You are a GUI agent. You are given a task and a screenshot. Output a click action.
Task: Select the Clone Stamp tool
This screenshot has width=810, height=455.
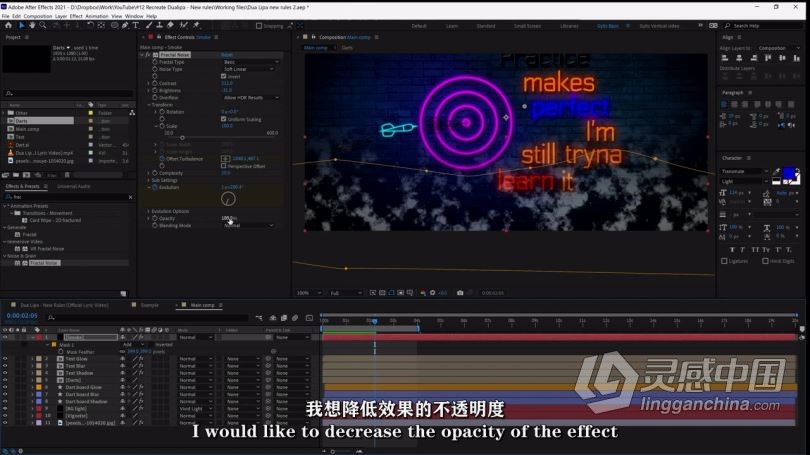[160, 25]
